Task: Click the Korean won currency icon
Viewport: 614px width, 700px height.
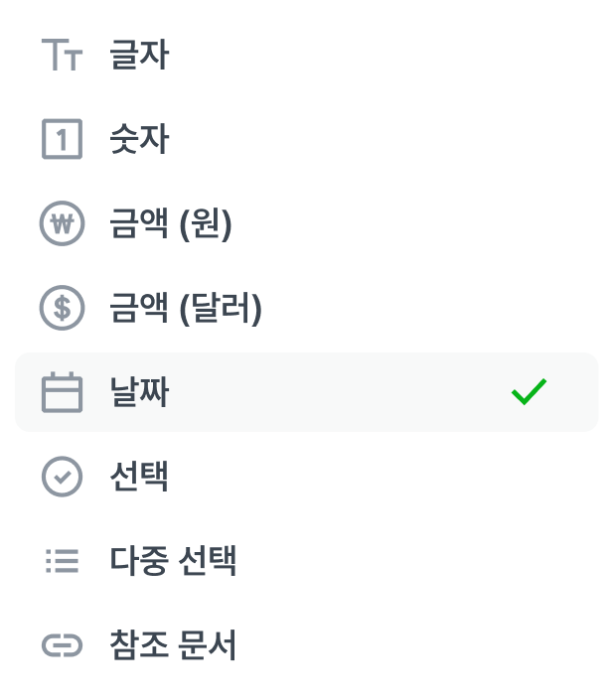Action: 62,224
